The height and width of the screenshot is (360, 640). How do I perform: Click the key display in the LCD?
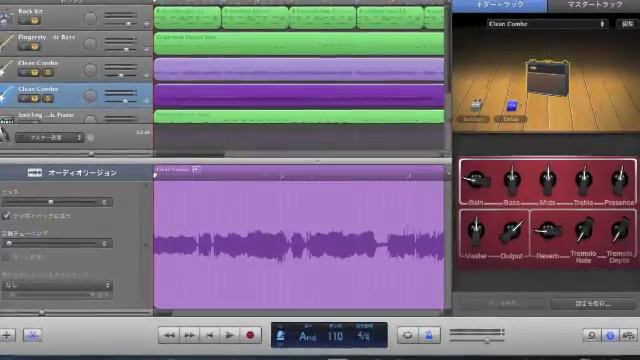(x=307, y=337)
